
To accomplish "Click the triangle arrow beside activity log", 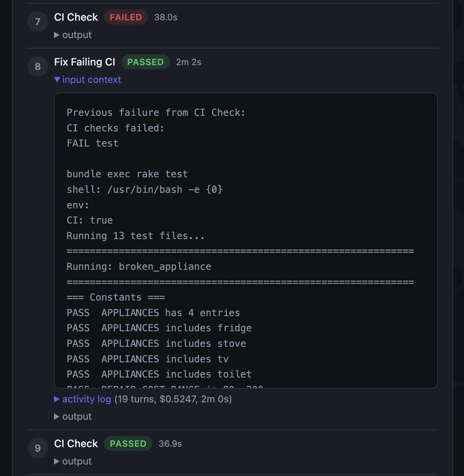I will 57,399.
